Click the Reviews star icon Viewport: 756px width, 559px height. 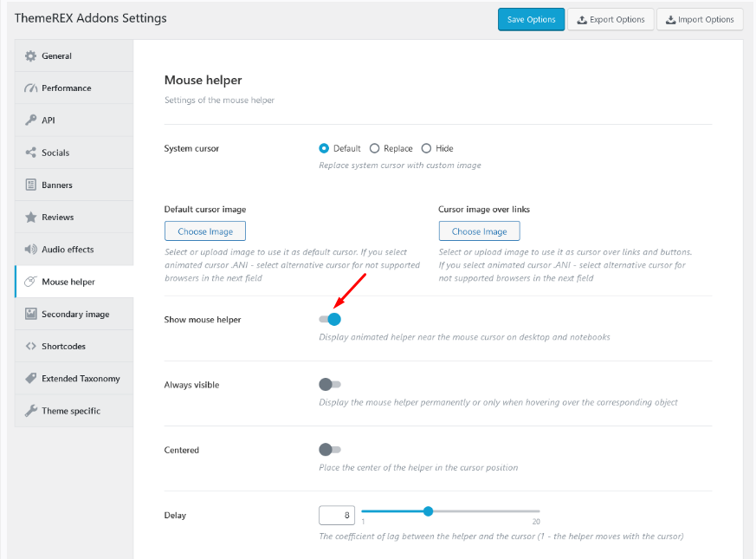coord(31,218)
